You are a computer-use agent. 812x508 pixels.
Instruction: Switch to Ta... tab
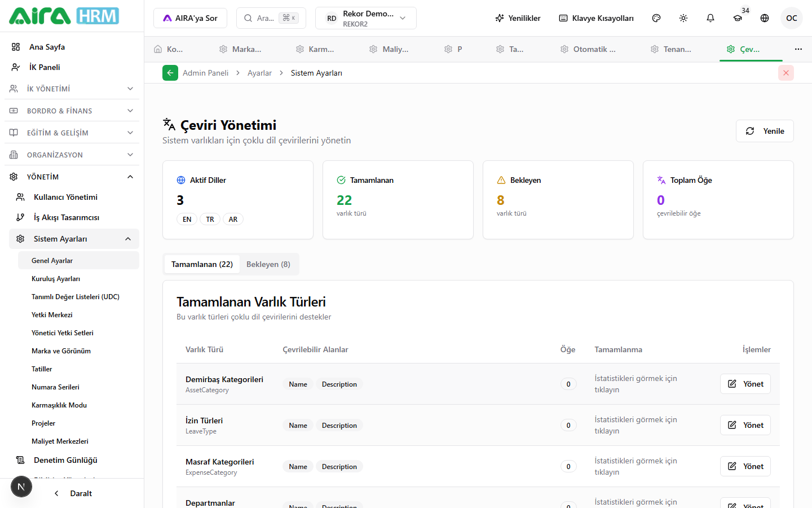[510, 49]
